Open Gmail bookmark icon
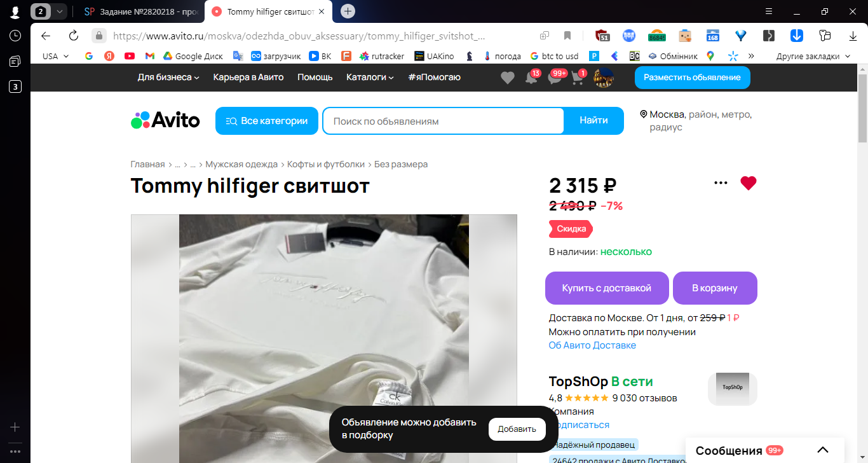The image size is (868, 463). tap(150, 56)
